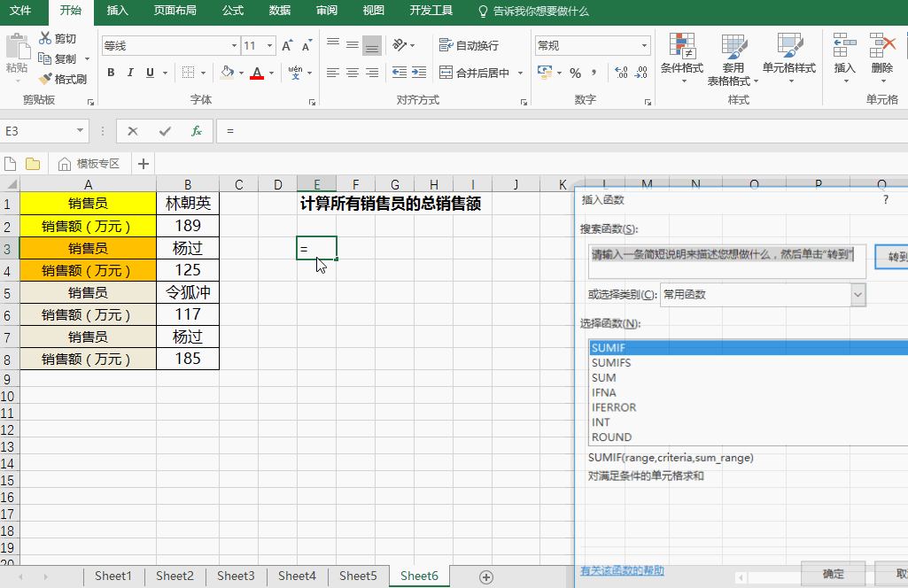Click the percent style icon

click(575, 73)
